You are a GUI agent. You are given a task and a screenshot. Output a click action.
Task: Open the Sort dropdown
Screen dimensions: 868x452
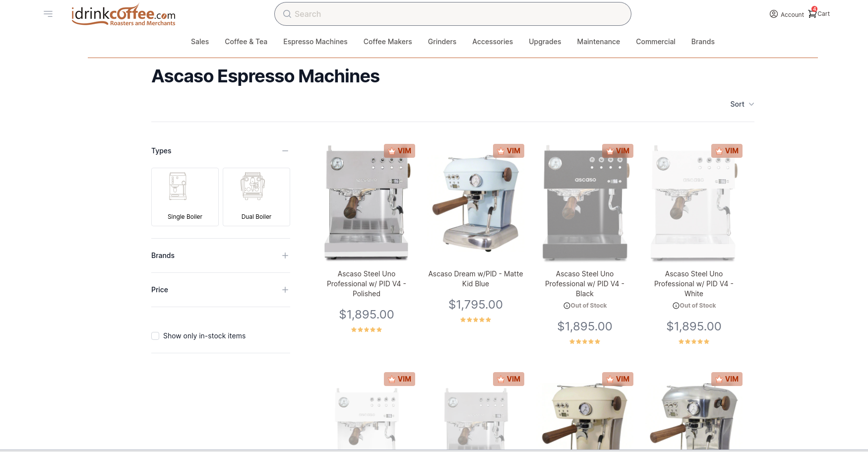742,104
